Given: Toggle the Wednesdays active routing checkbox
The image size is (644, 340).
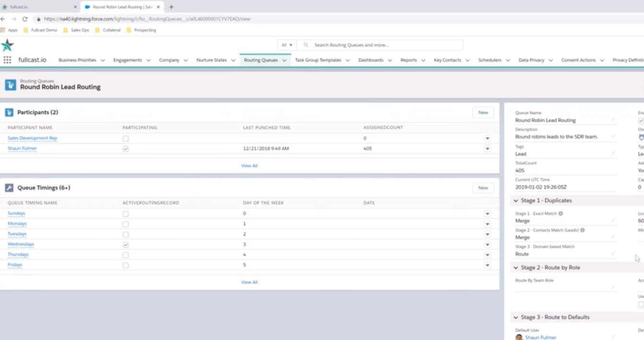Looking at the screenshot, I should pos(125,245).
